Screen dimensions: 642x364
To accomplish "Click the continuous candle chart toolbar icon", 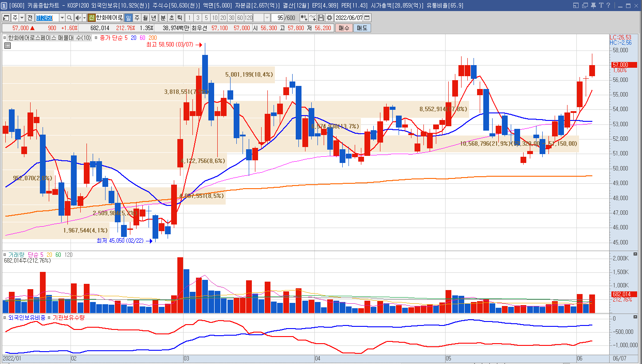I will coord(304,18).
